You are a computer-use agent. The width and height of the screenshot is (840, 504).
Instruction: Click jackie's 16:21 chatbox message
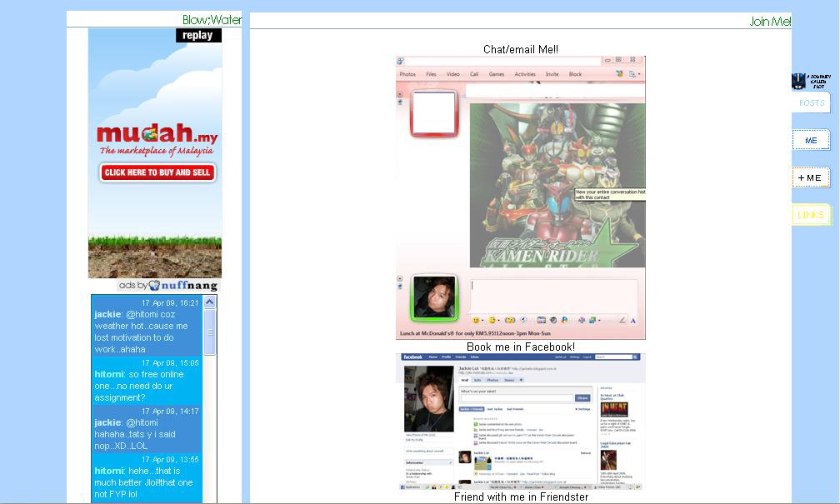(147, 326)
